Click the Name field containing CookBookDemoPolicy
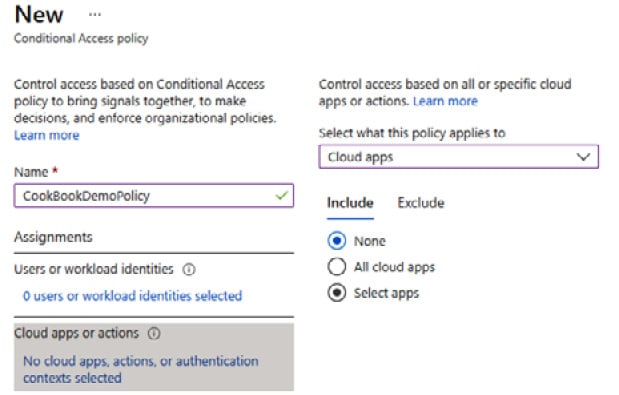 point(154,196)
